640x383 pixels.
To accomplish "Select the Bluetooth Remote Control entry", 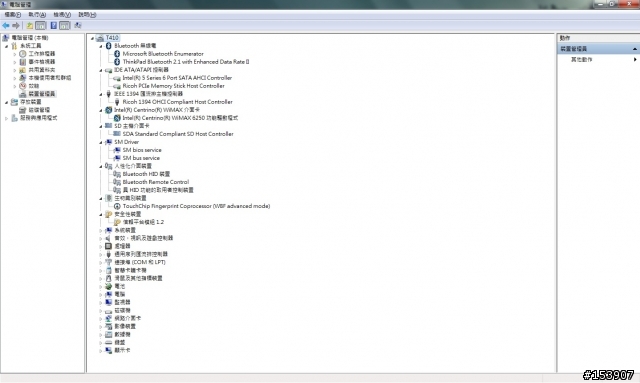I will point(156,182).
